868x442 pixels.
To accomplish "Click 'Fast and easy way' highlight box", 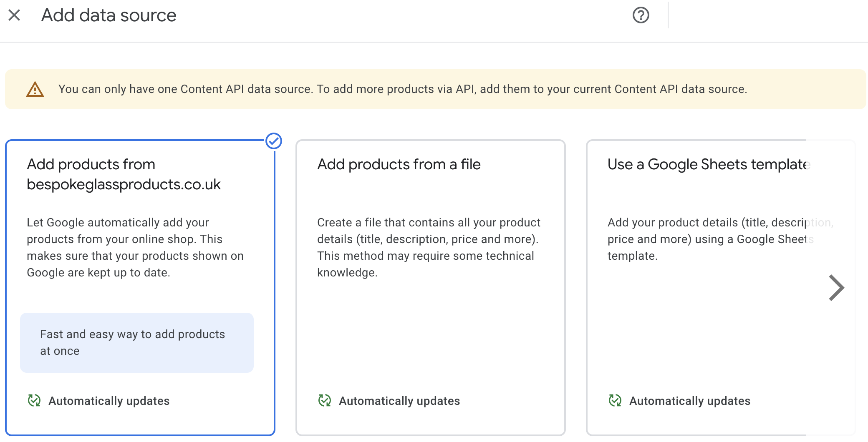I will pos(137,342).
